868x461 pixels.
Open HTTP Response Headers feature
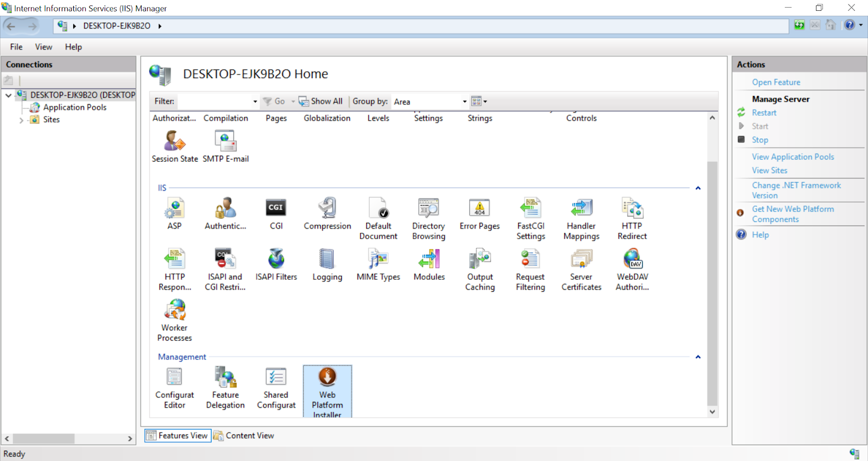tap(175, 270)
